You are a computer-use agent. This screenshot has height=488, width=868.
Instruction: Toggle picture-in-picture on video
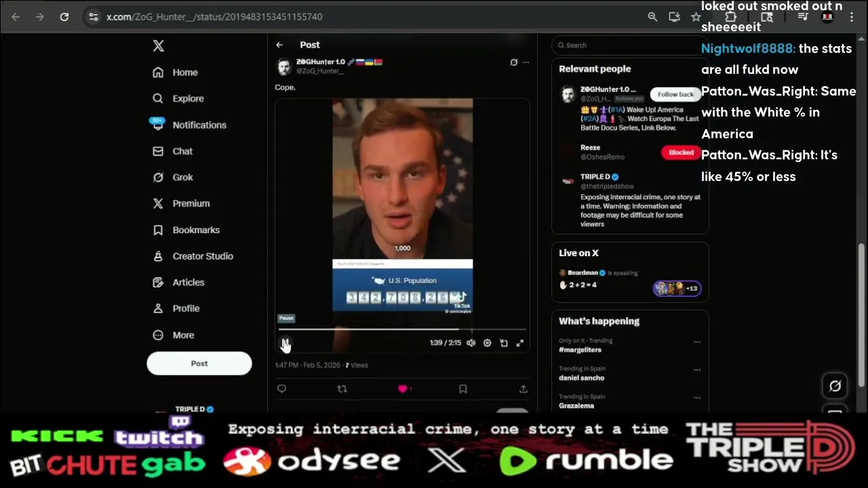point(504,343)
